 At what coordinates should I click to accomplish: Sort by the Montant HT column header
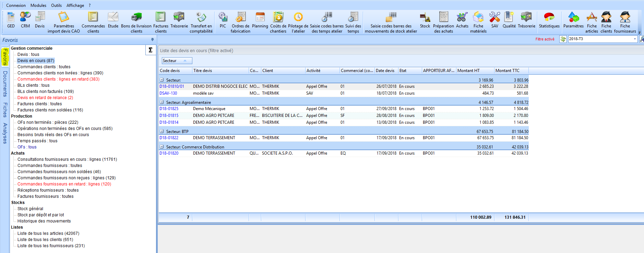[475, 71]
